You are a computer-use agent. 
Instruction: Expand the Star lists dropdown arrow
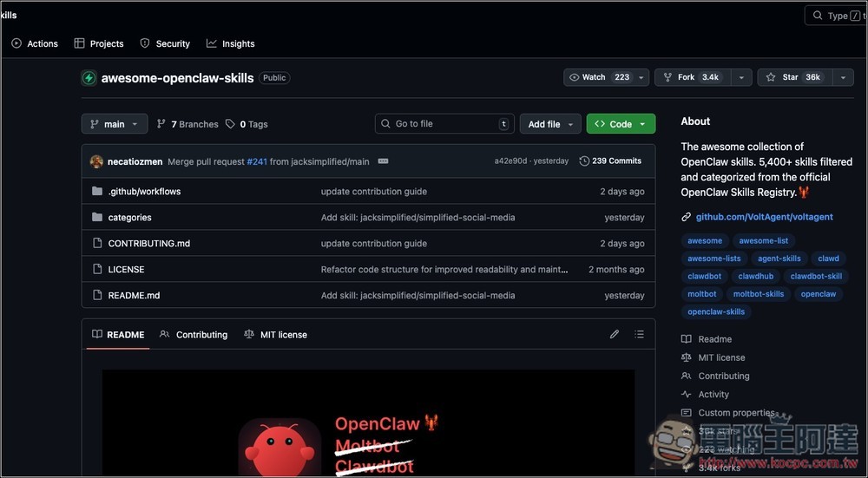point(843,77)
